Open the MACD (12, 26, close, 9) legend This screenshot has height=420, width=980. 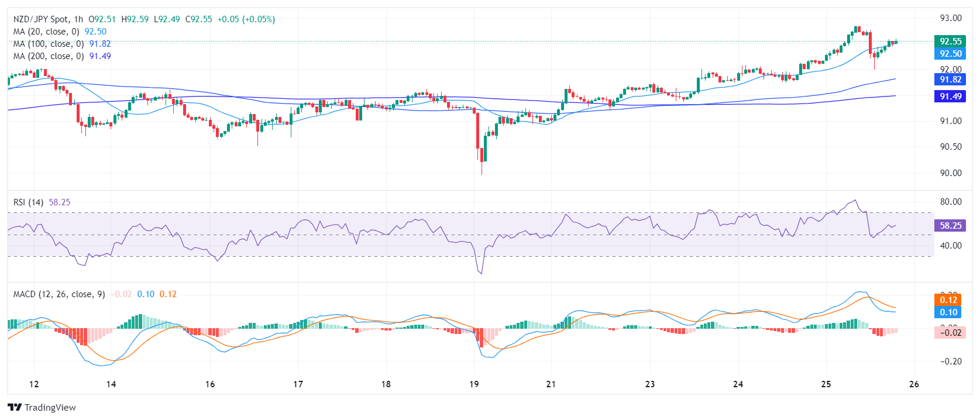coord(59,294)
